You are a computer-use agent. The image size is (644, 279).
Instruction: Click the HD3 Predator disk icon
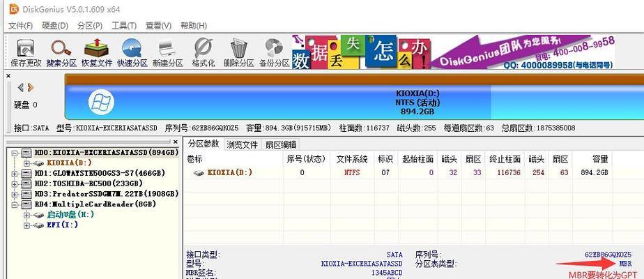[x=26, y=194]
